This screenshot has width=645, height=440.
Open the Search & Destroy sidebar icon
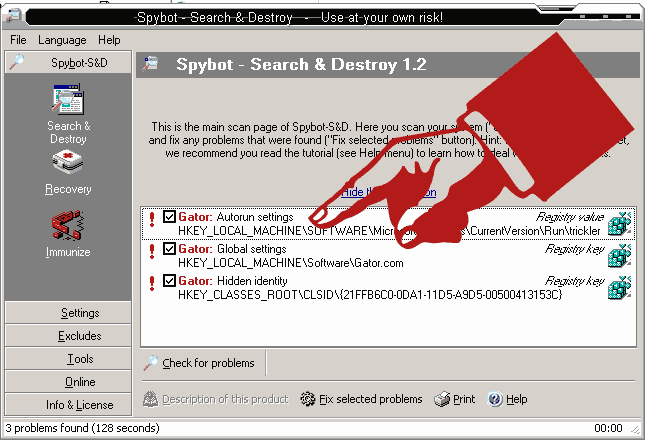tap(68, 99)
